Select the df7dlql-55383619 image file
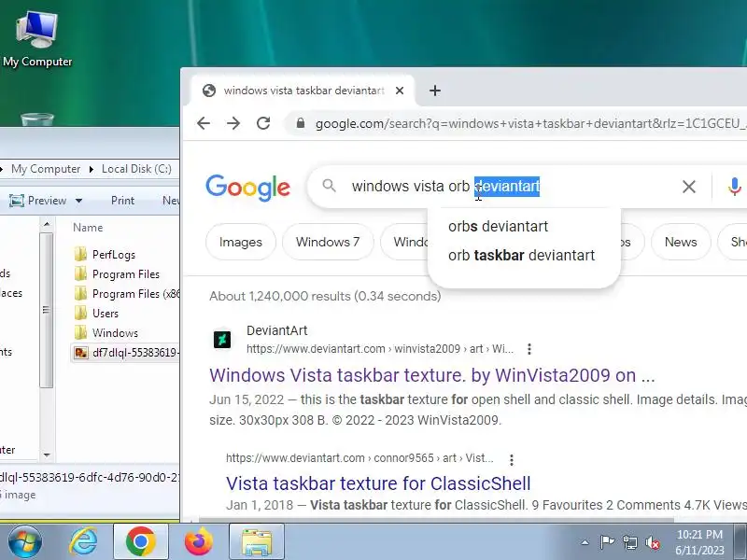This screenshot has width=747, height=560. click(x=126, y=353)
